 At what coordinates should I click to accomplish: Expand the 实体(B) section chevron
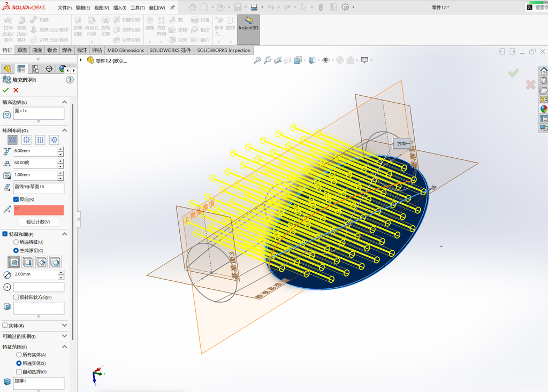click(64, 325)
